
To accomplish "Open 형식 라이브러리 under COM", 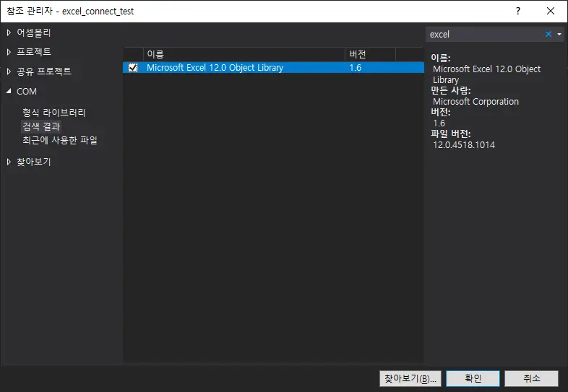I will tap(54, 113).
